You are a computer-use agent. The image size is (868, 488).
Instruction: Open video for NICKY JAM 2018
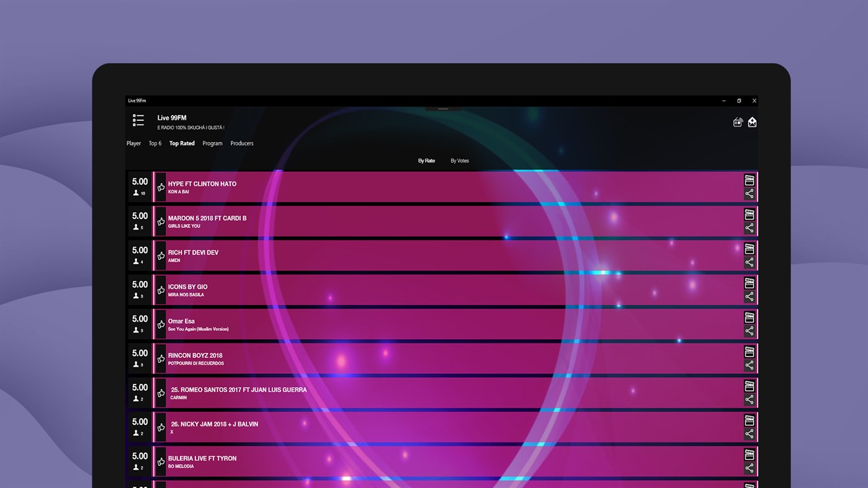pyautogui.click(x=749, y=420)
